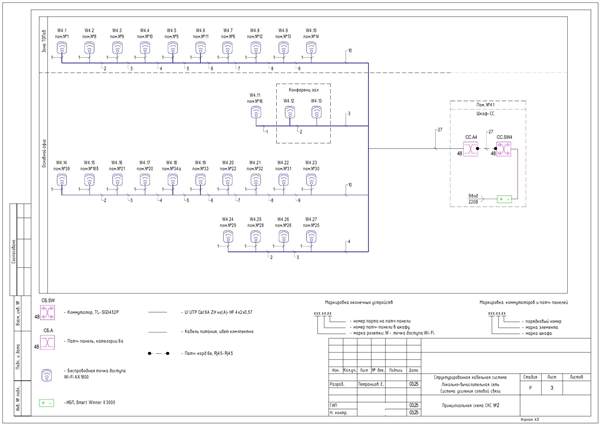Click the Wi-Fi access point legend symbol
Screen dimensions: 600x425
pyautogui.click(x=46, y=375)
